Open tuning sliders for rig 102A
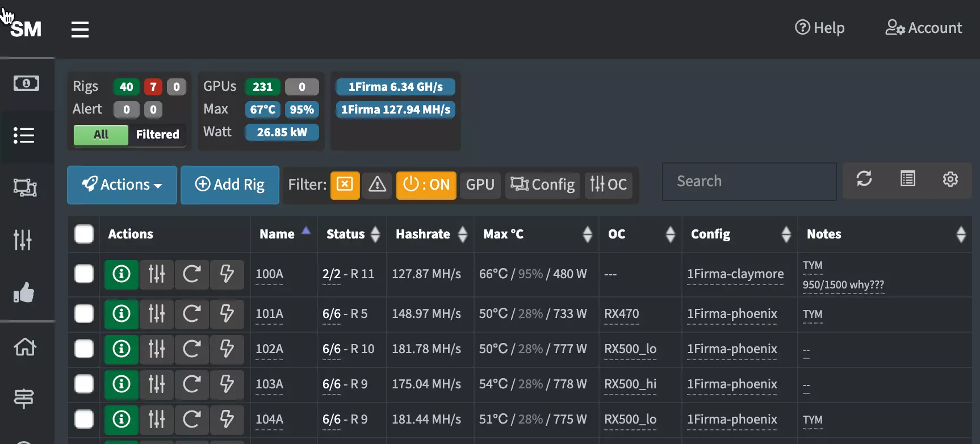Screen dimensions: 980x444 pos(157,349)
